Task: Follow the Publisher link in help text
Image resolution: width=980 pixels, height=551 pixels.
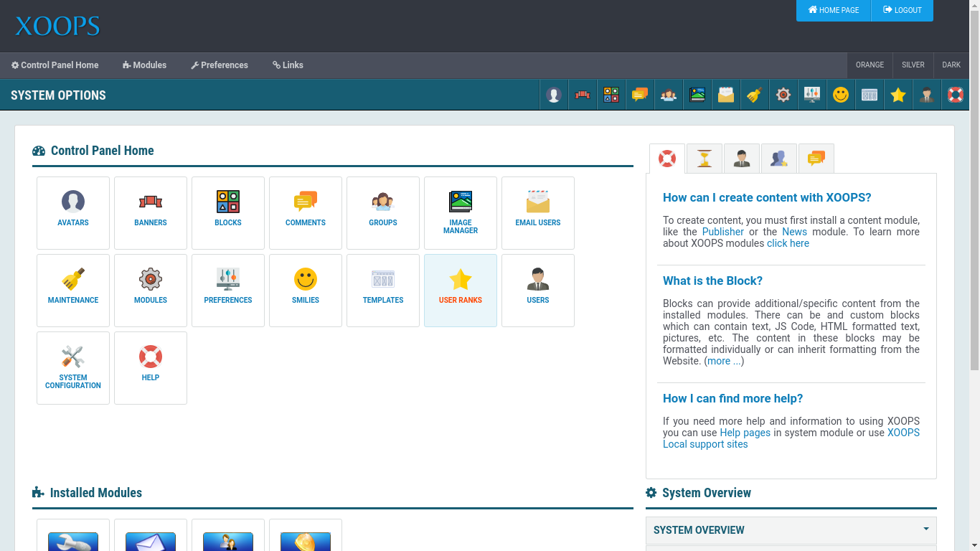Action: (722, 232)
